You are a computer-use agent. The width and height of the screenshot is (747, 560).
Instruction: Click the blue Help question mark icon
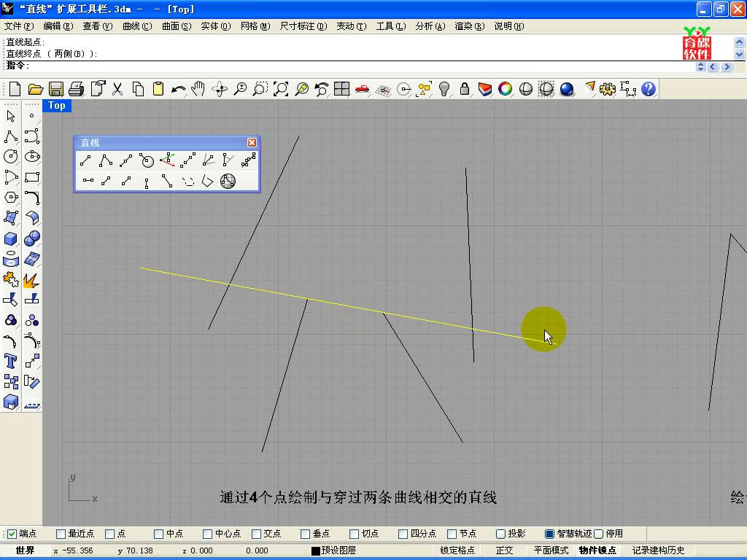pos(649,89)
